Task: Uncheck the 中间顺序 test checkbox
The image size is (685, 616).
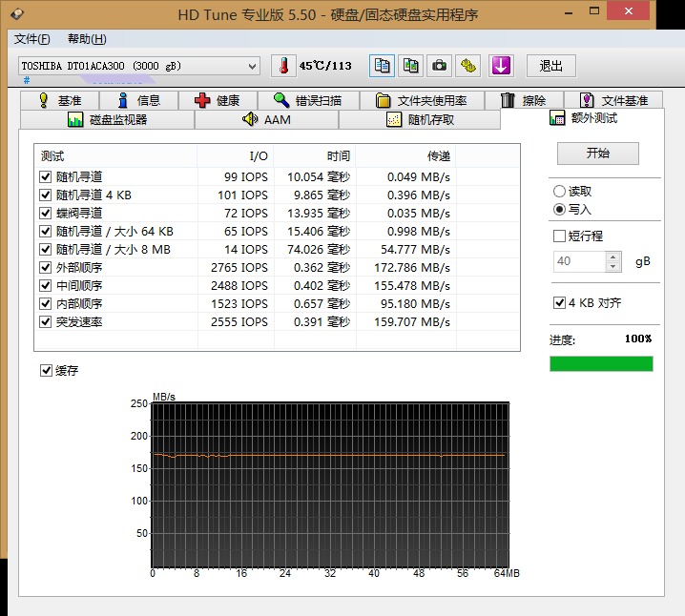Action: 46,285
